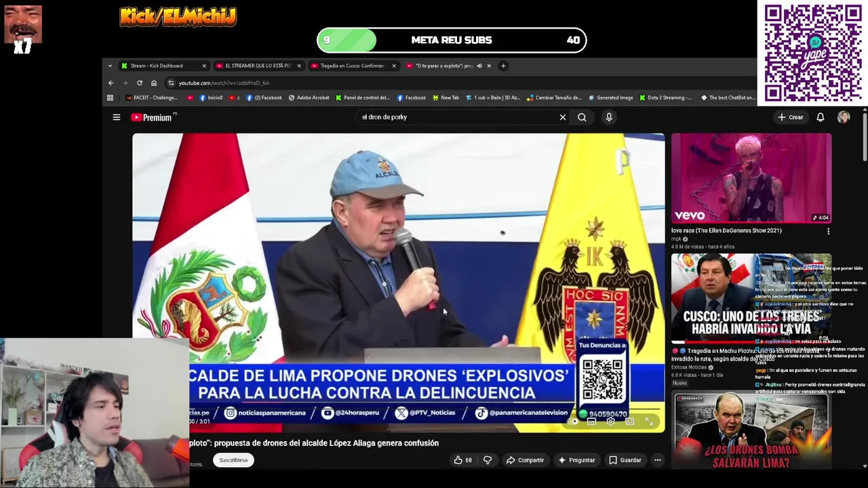Open The best ChatBot bookmark

click(728, 98)
